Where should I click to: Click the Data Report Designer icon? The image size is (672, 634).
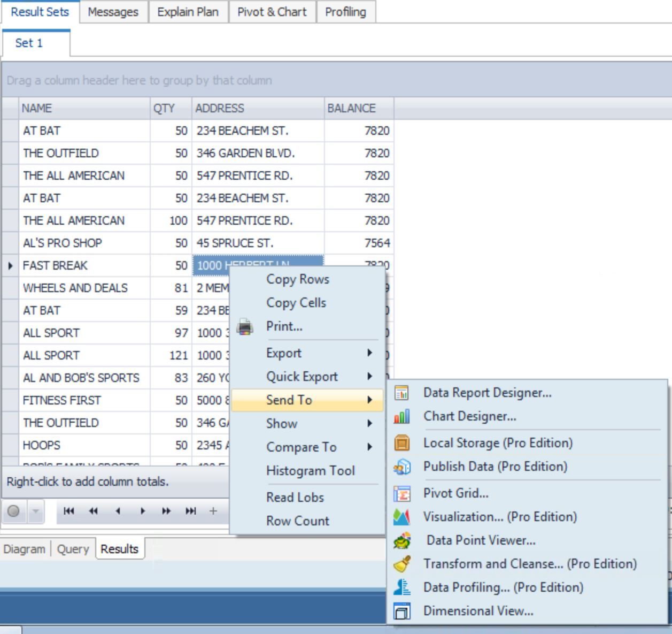(401, 393)
